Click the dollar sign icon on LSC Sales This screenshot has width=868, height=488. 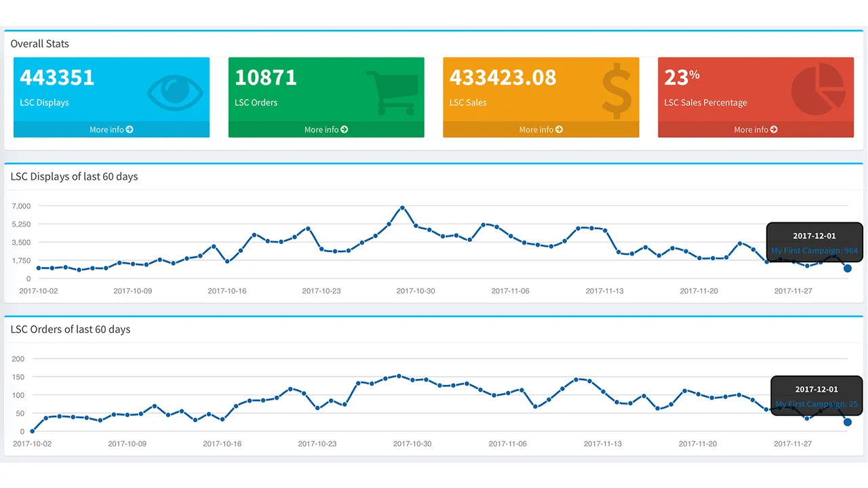click(x=616, y=91)
